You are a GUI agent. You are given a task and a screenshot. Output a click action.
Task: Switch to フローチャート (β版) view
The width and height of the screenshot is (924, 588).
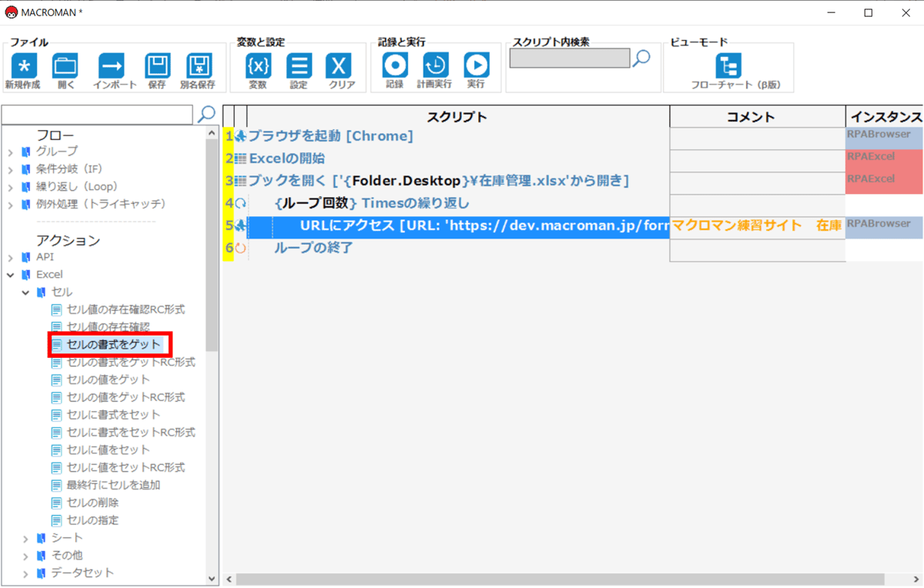[728, 65]
